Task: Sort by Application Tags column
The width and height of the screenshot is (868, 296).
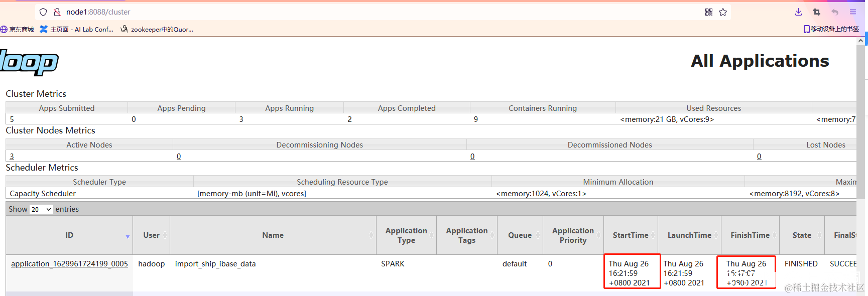Action: [x=467, y=235]
